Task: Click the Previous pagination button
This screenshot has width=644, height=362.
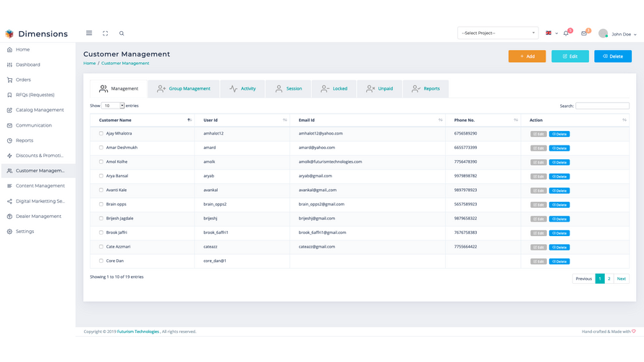Action: point(584,279)
